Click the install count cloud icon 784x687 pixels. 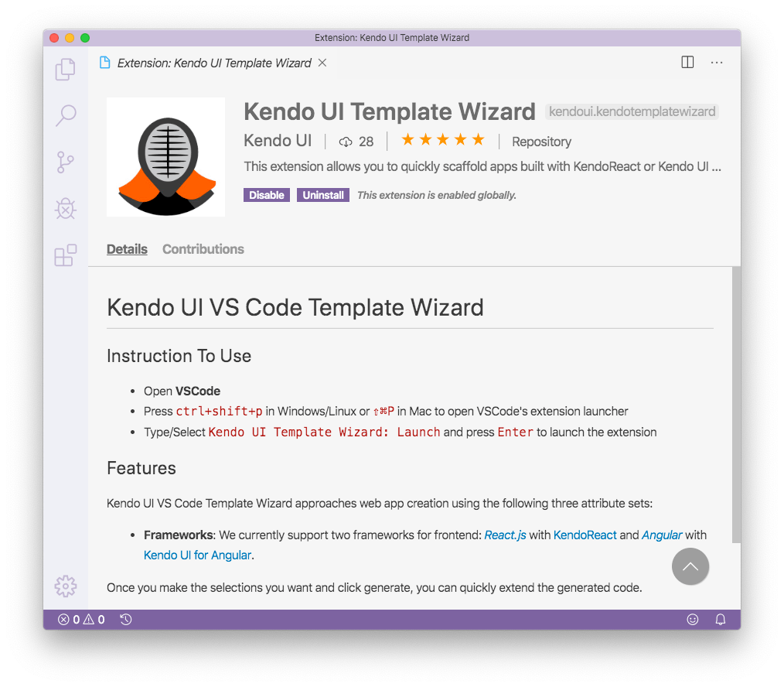coord(345,142)
